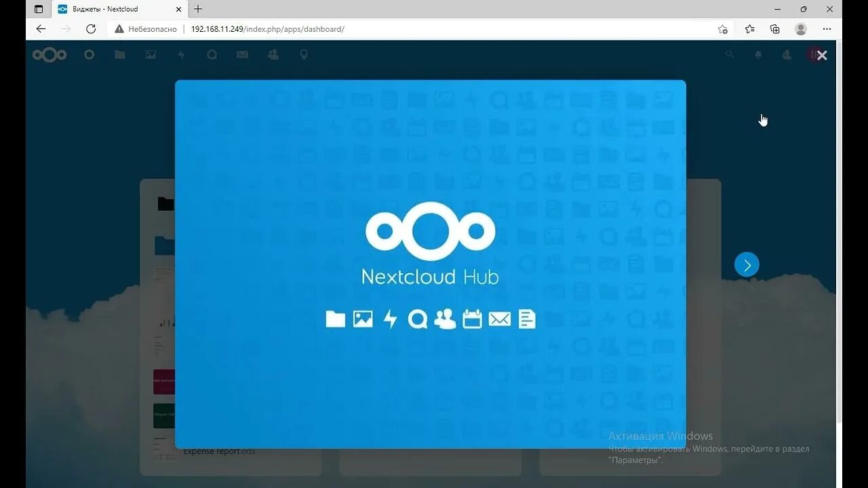
Task: Open the Mail envelope icon in the header
Action: click(x=243, y=55)
